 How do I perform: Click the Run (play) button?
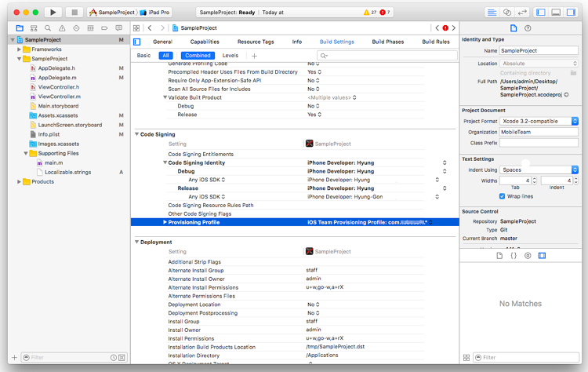tap(53, 13)
